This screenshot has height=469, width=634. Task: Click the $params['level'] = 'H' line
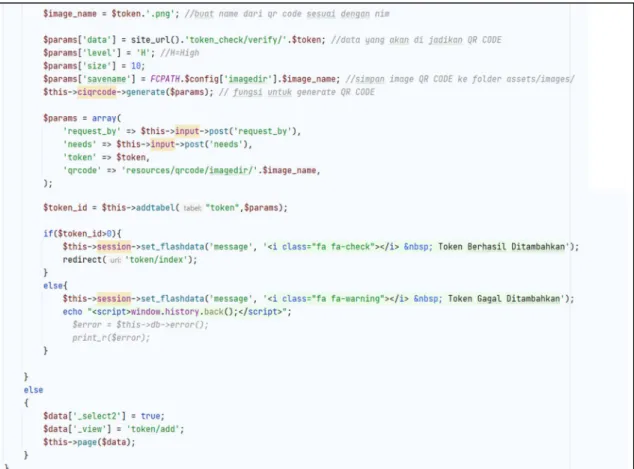(x=99, y=53)
